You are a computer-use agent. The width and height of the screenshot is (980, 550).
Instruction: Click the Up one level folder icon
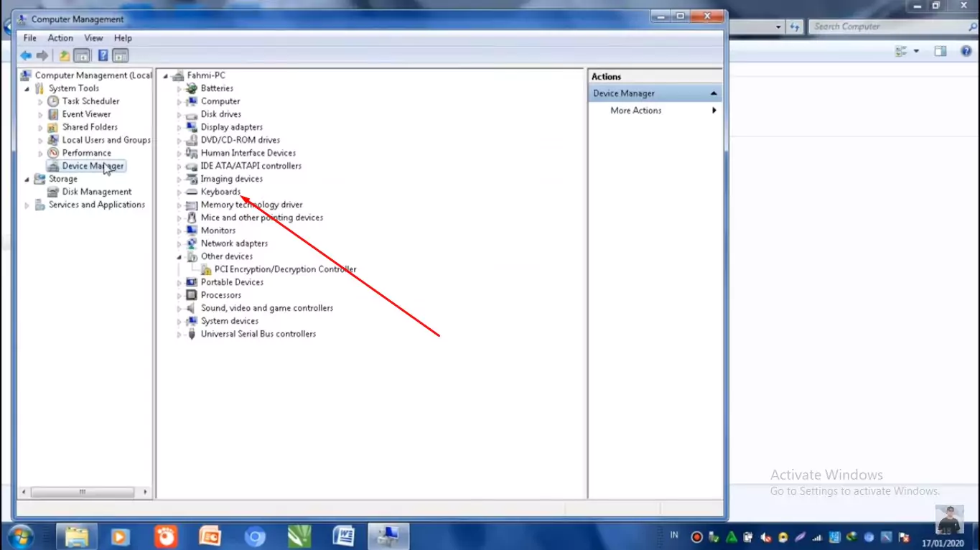[x=65, y=55]
